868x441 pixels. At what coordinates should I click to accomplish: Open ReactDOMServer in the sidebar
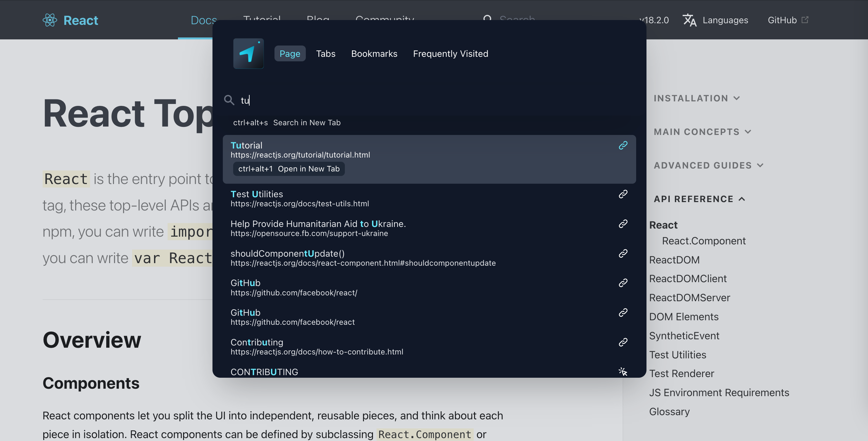(x=689, y=297)
